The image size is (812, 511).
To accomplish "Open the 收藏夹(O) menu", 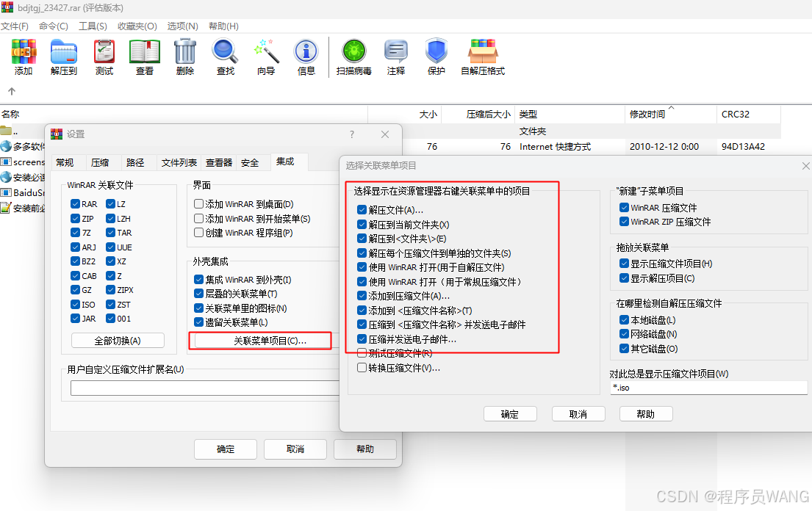I will click(x=137, y=26).
